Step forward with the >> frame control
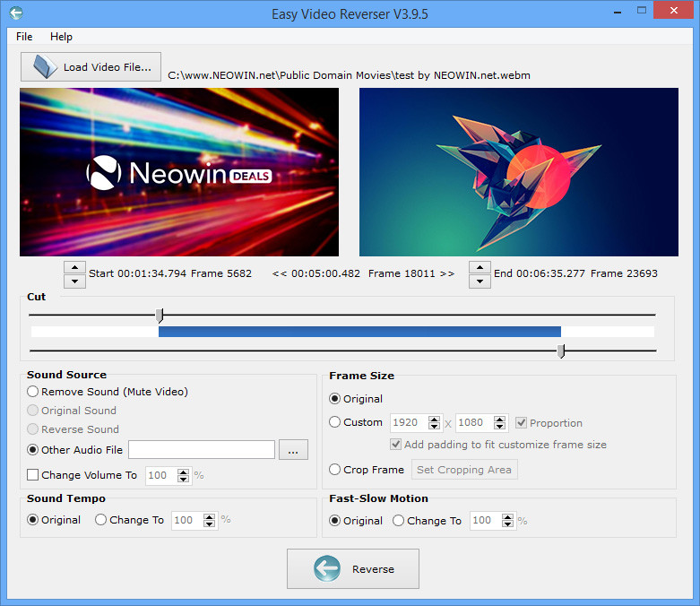Image resolution: width=700 pixels, height=606 pixels. tap(447, 273)
